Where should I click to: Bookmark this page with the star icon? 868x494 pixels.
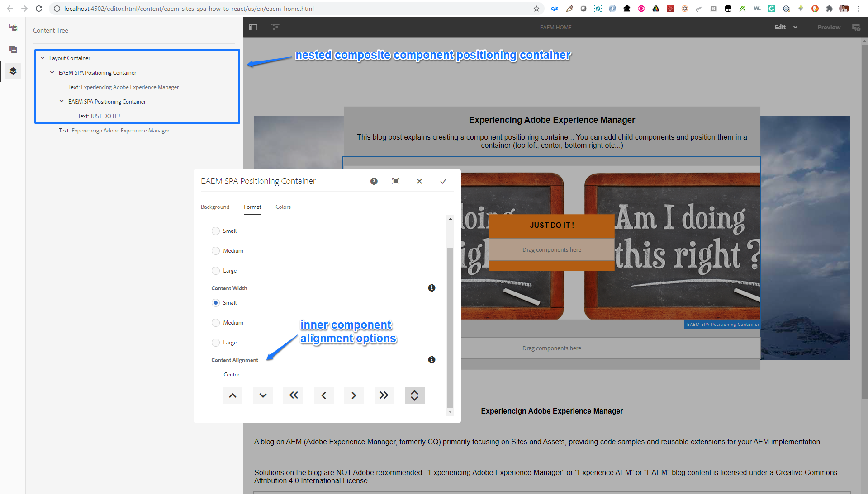click(x=536, y=9)
